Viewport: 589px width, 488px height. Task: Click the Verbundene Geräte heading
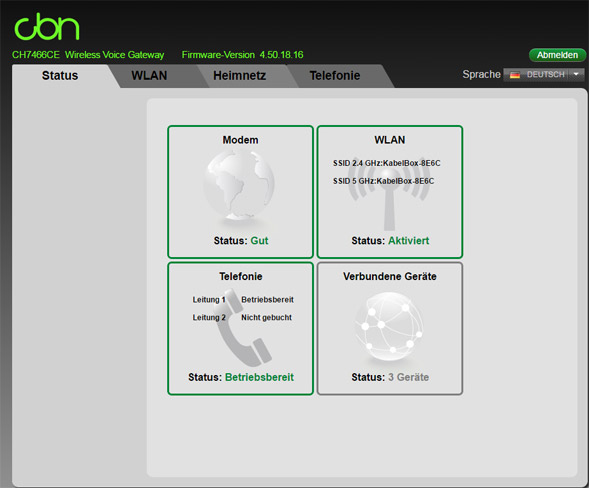pos(390,276)
